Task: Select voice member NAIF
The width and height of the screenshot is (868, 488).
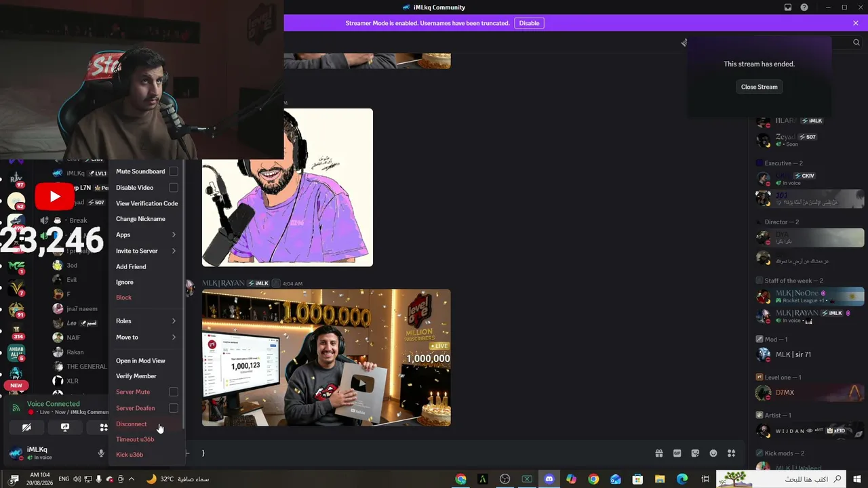Action: click(73, 338)
